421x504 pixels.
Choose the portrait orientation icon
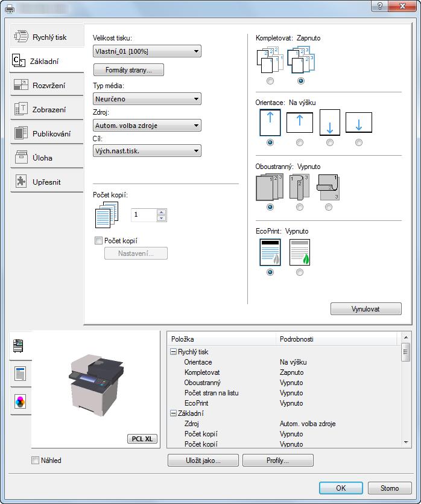270,123
